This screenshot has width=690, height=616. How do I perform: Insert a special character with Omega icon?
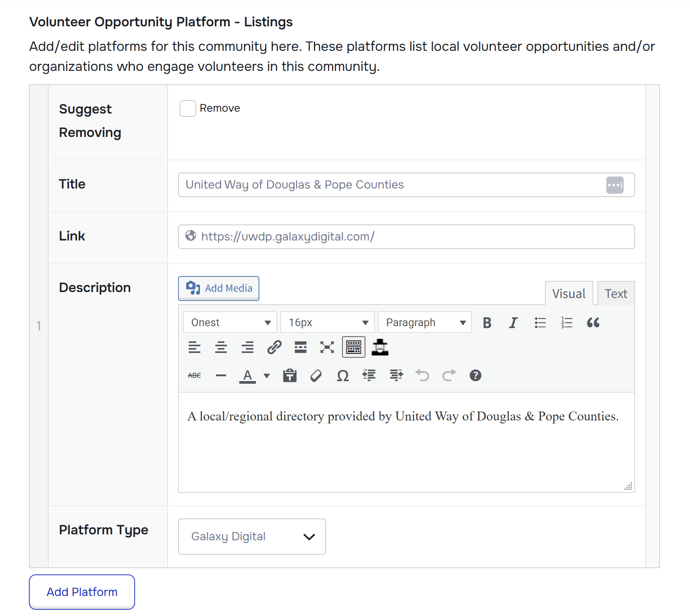[342, 376]
